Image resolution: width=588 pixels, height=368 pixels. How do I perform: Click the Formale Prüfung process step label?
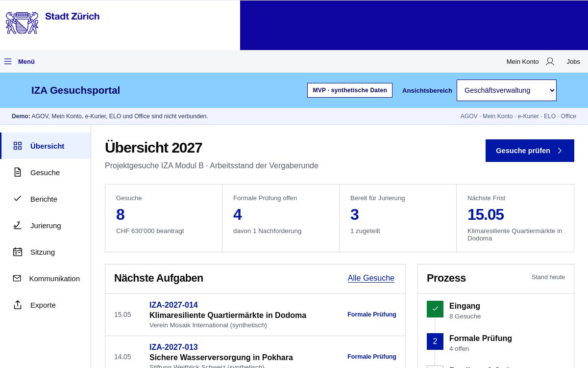tap(481, 338)
